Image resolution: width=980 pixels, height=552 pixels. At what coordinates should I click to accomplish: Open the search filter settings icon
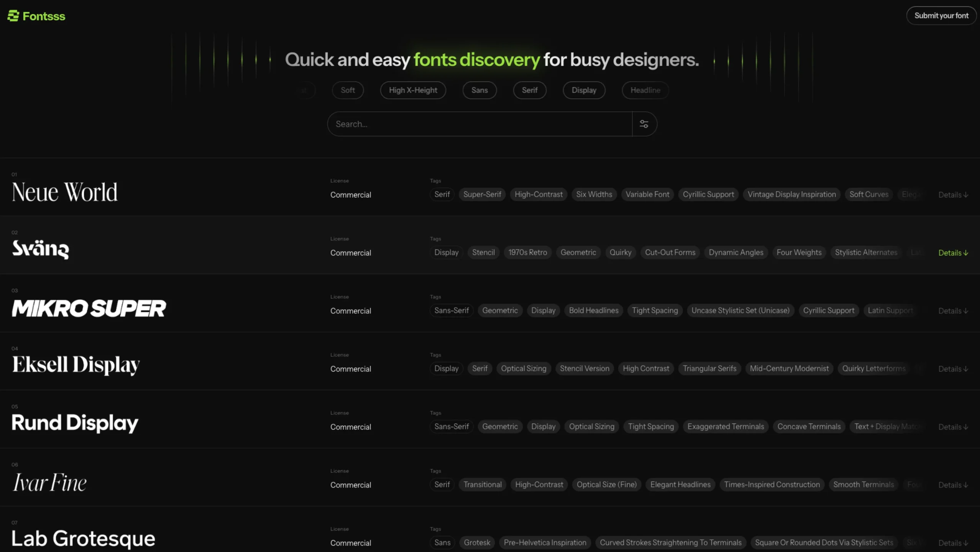pos(644,124)
